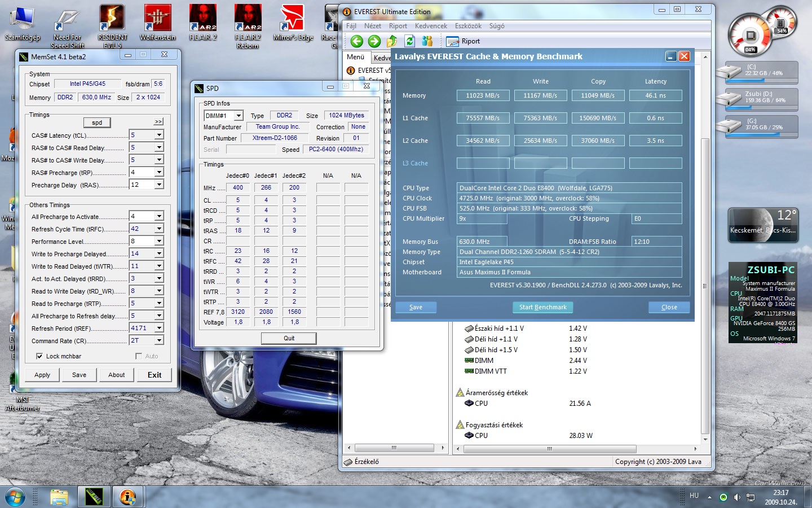The height and width of the screenshot is (508, 812).
Task: Open Refresh Period (tREF) dropdown
Action: (x=159, y=328)
